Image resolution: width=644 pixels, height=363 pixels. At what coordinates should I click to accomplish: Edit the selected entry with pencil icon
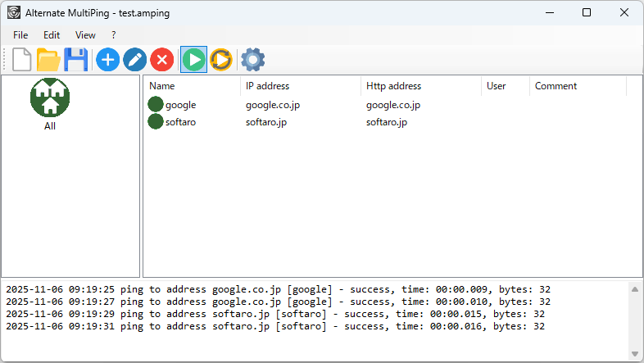pyautogui.click(x=134, y=60)
